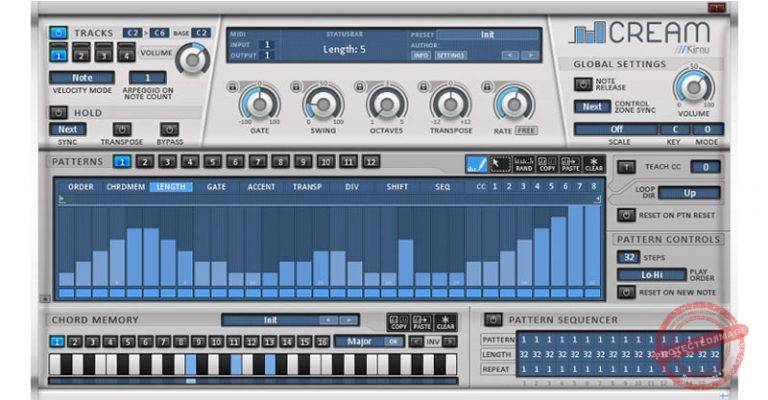Click the Chord Memory PASTE icon

click(422, 322)
